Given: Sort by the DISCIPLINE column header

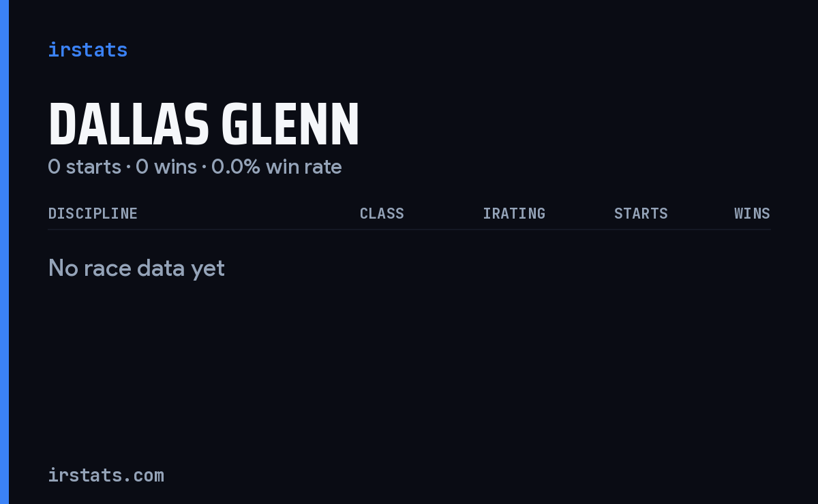Looking at the screenshot, I should (x=93, y=213).
